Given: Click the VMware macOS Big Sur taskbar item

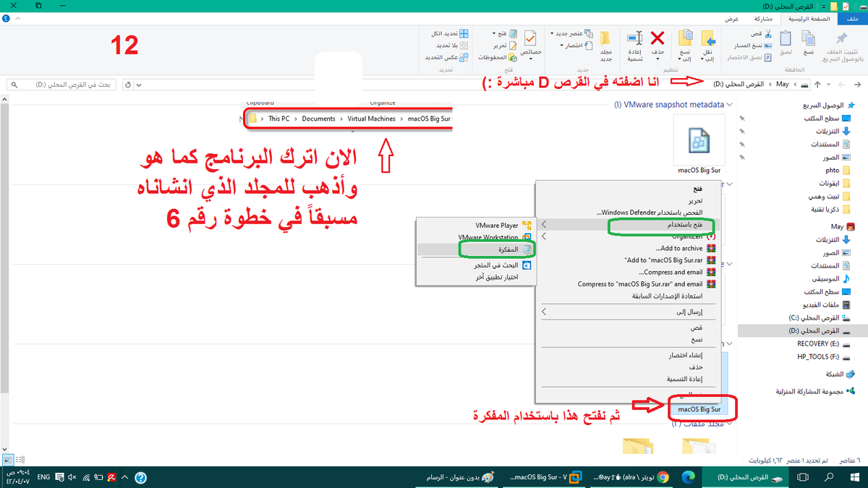Looking at the screenshot, I should (545, 477).
